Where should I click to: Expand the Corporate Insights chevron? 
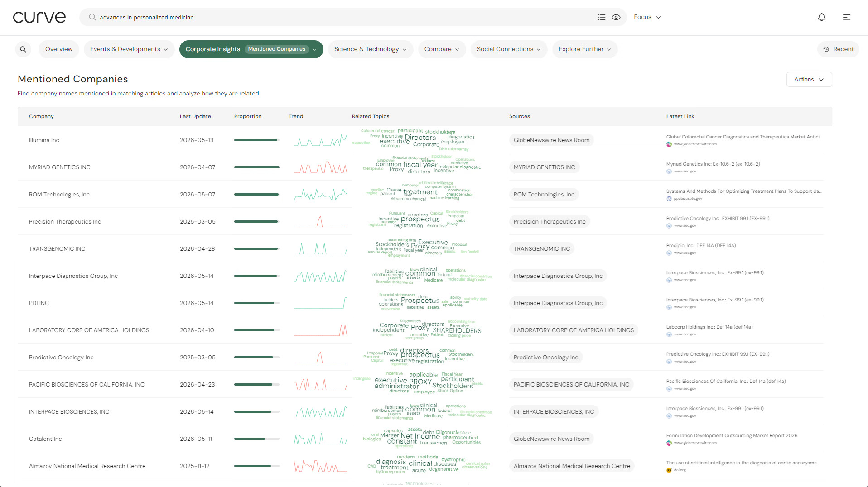pyautogui.click(x=314, y=49)
